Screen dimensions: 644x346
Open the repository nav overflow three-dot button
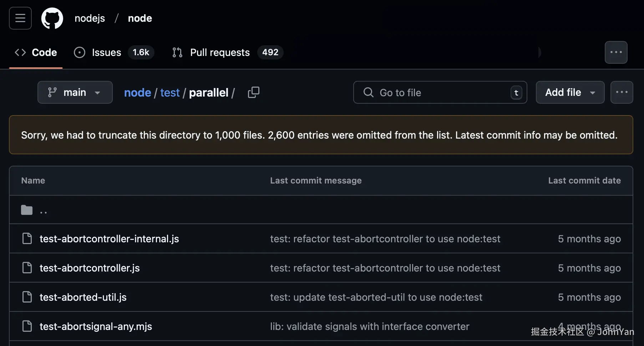coord(616,52)
